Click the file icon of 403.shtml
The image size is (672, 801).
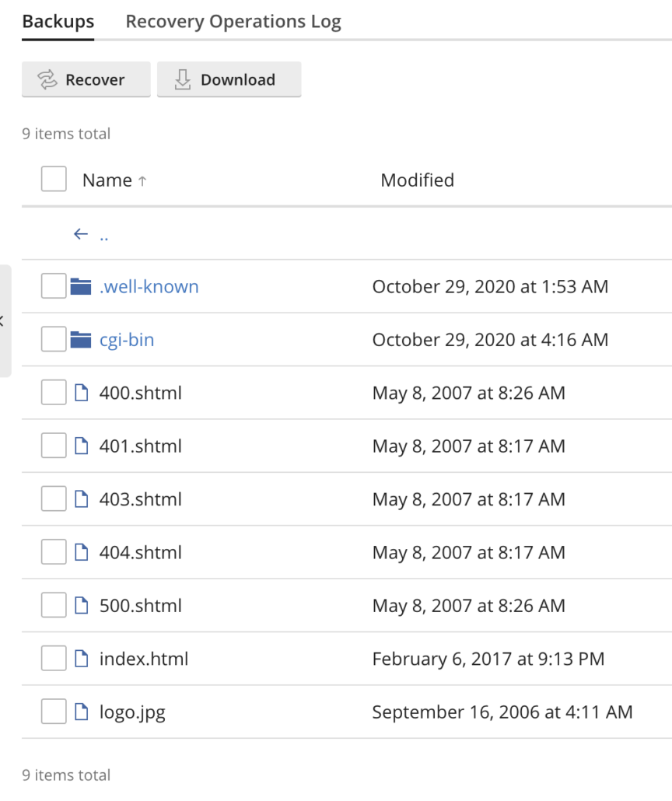[x=81, y=498]
